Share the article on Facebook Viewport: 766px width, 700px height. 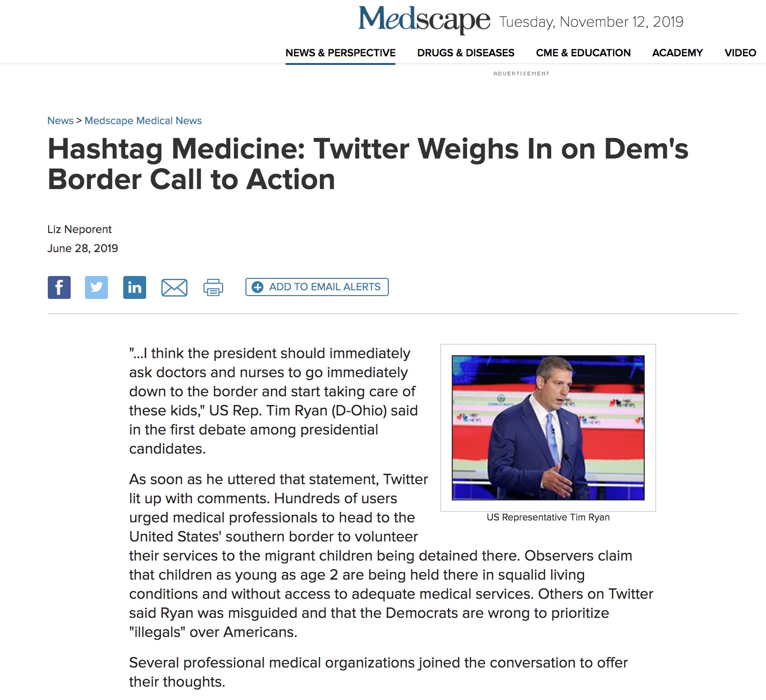click(59, 287)
